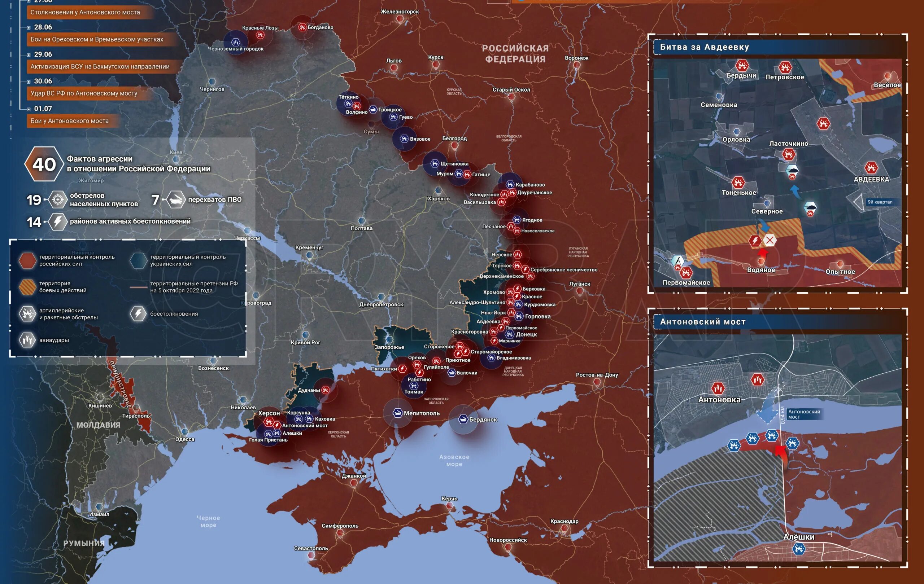Click the Антоновский мост callout label in inset
This screenshot has width=924, height=584.
(x=804, y=414)
